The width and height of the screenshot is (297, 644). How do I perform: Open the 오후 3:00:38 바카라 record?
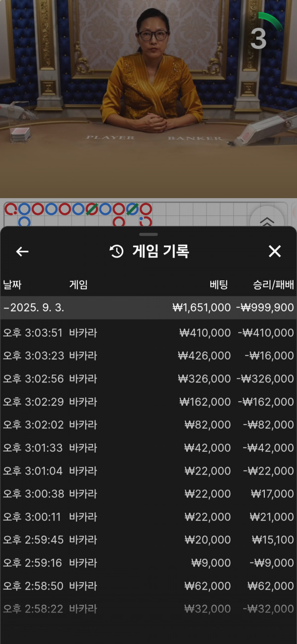(148, 494)
